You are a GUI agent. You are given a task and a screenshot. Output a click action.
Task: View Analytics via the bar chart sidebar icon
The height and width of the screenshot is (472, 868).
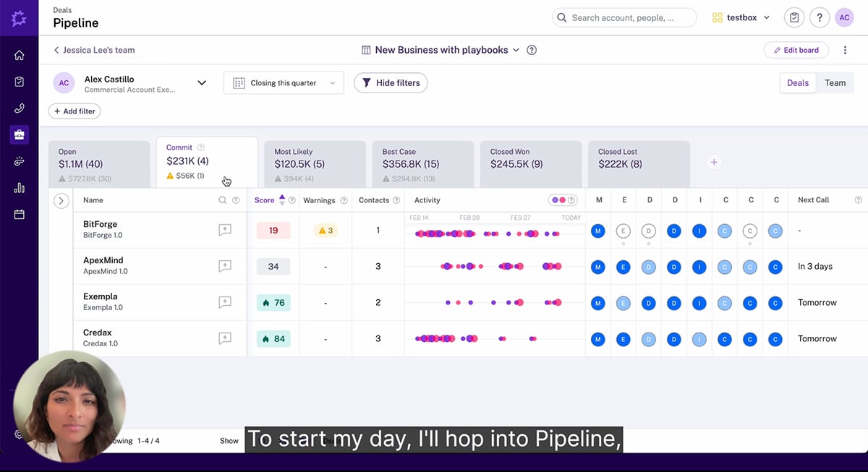[x=19, y=188]
